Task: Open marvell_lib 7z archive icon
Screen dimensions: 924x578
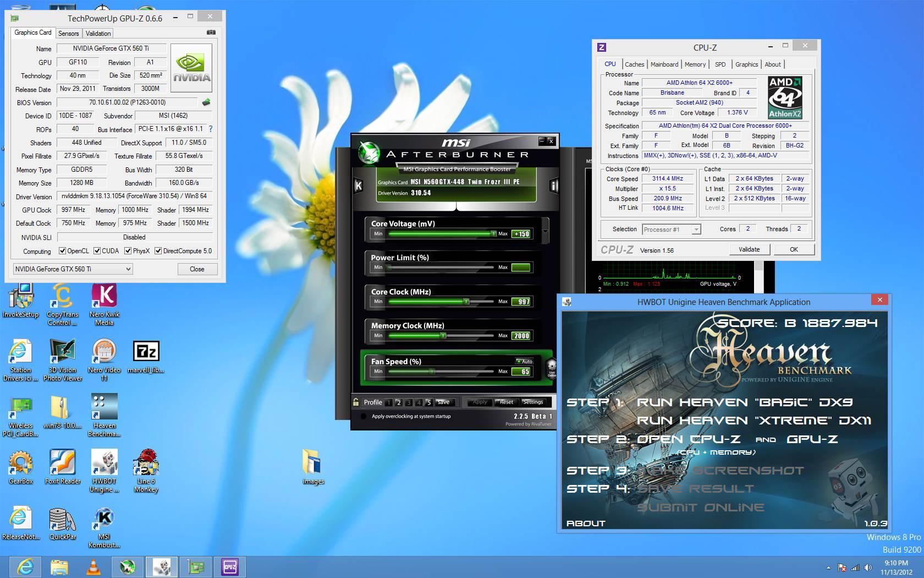Action: [x=146, y=357]
